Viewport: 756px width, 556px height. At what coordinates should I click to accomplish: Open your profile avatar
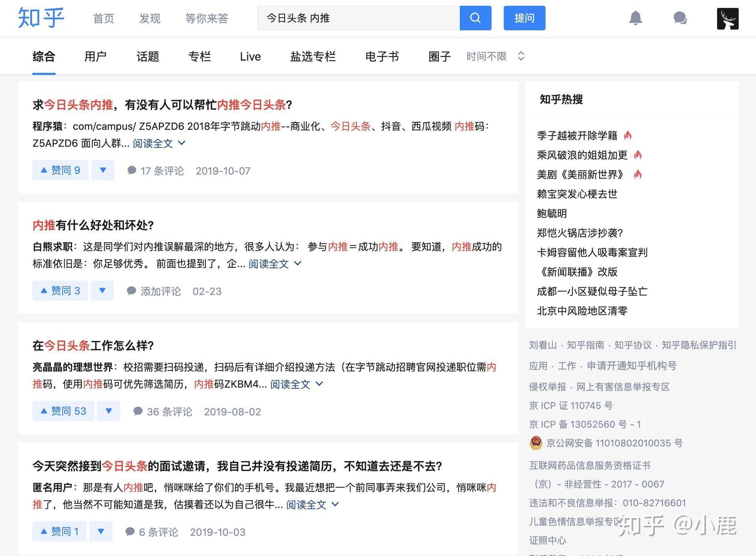727,18
